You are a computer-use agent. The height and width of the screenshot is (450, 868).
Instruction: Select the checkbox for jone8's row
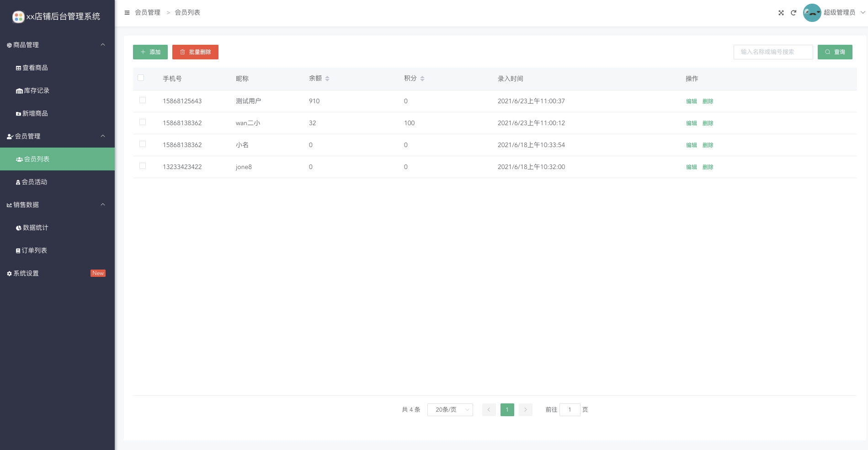tap(142, 166)
